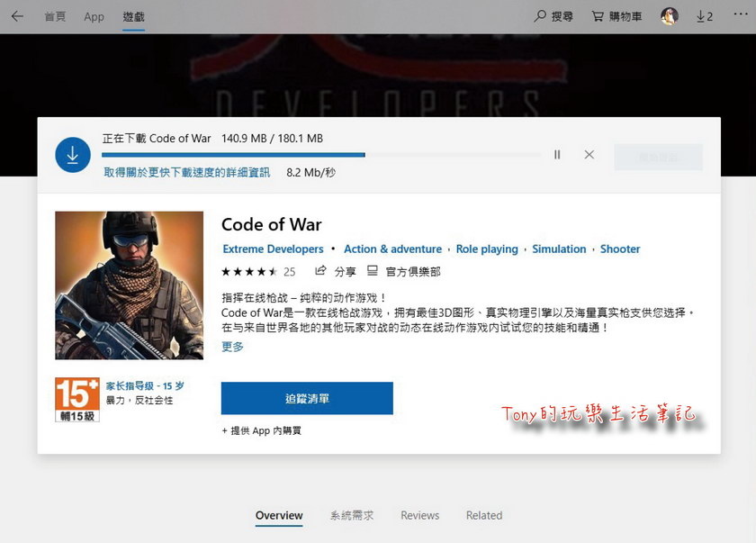Click the round blue download icon
Image resolution: width=756 pixels, height=543 pixels.
point(73,155)
